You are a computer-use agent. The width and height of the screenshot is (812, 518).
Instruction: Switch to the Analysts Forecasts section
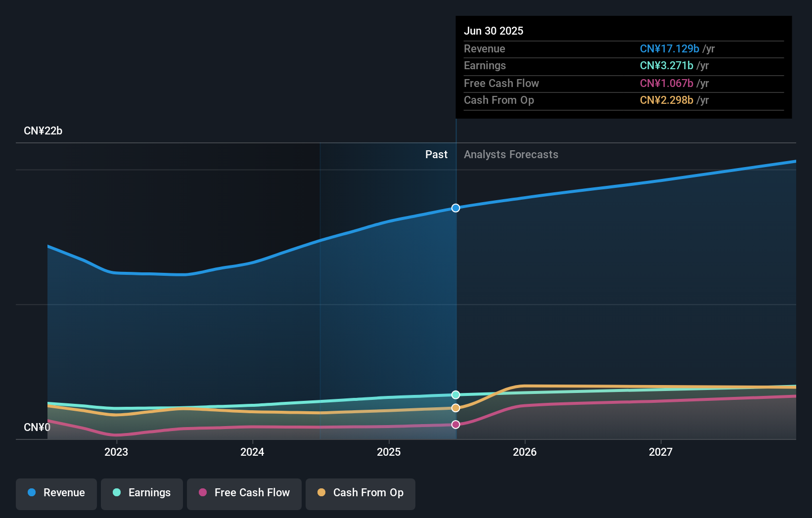coord(511,154)
